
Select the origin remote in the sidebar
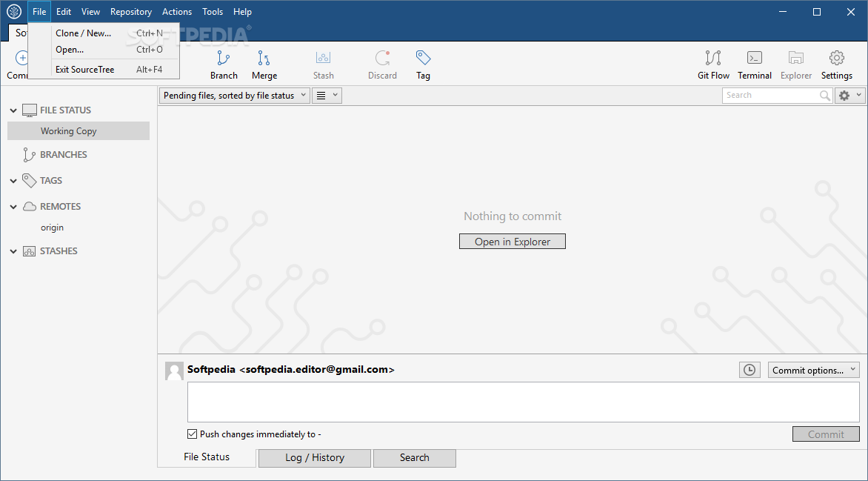pyautogui.click(x=52, y=228)
